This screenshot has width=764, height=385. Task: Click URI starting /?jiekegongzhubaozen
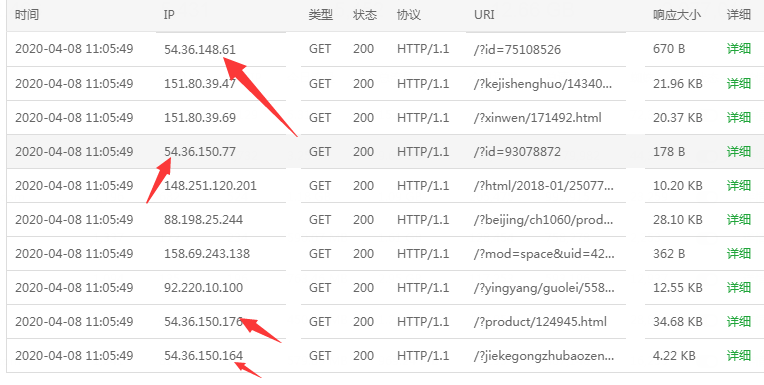coord(544,356)
